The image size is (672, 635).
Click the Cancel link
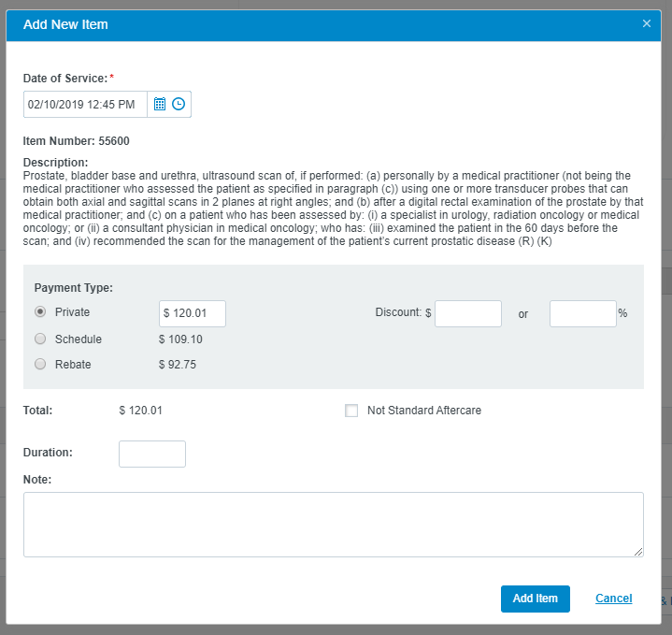(x=614, y=599)
